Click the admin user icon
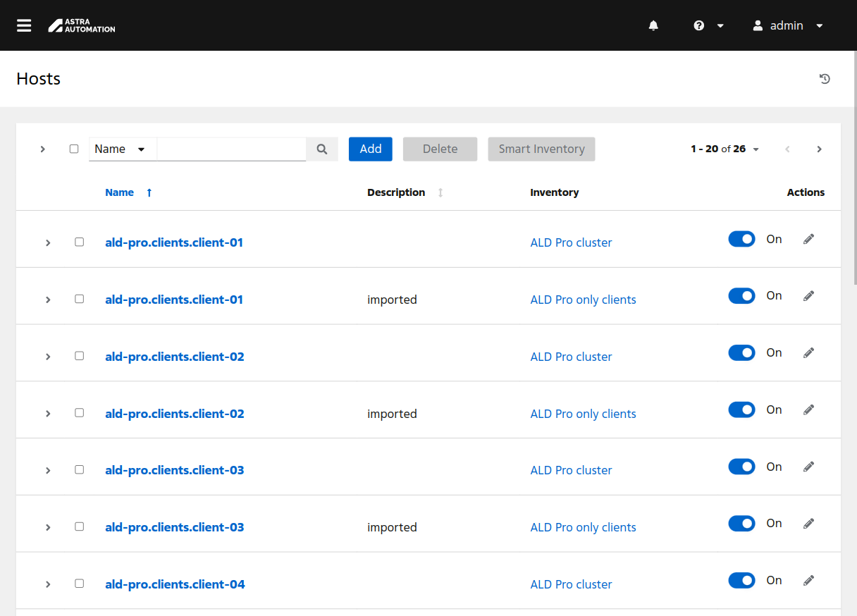Viewport: 857px width, 616px height. tap(758, 25)
